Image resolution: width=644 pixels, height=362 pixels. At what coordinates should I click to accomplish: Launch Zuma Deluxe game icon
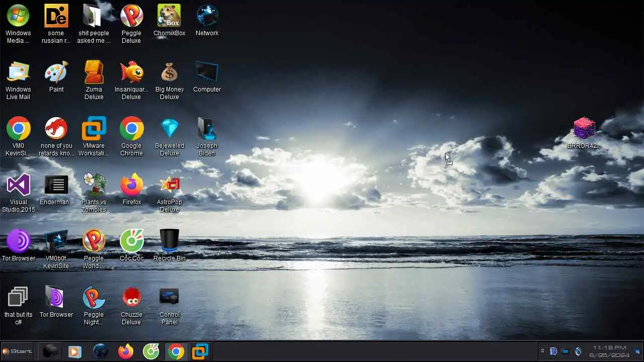[x=94, y=80]
